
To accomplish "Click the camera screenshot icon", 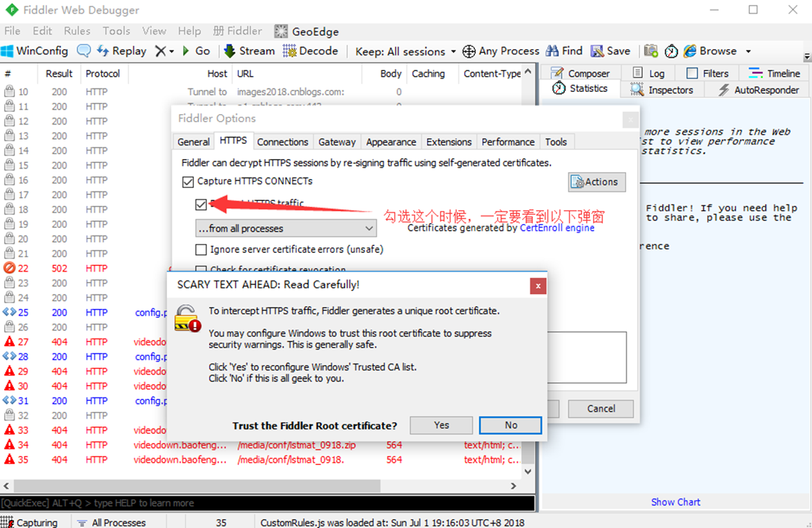I will [651, 50].
